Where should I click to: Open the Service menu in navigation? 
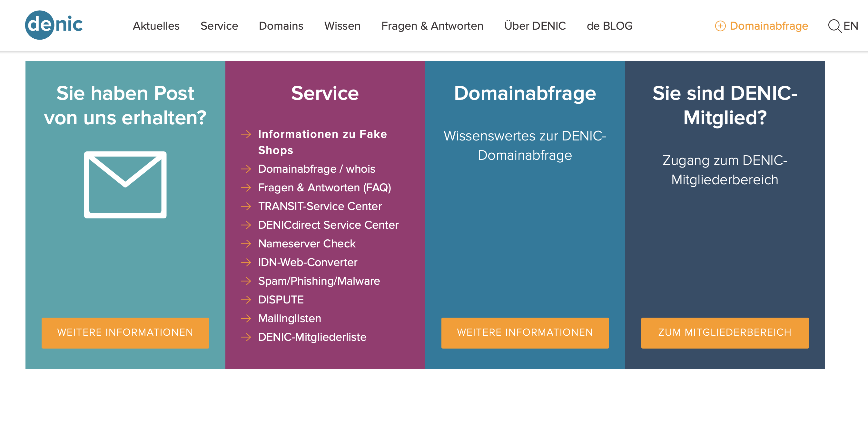219,26
